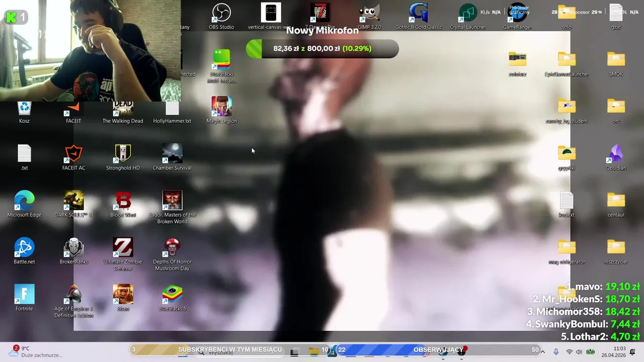The height and width of the screenshot is (362, 644).
Task: Open the mag obligerator folder
Action: click(567, 251)
